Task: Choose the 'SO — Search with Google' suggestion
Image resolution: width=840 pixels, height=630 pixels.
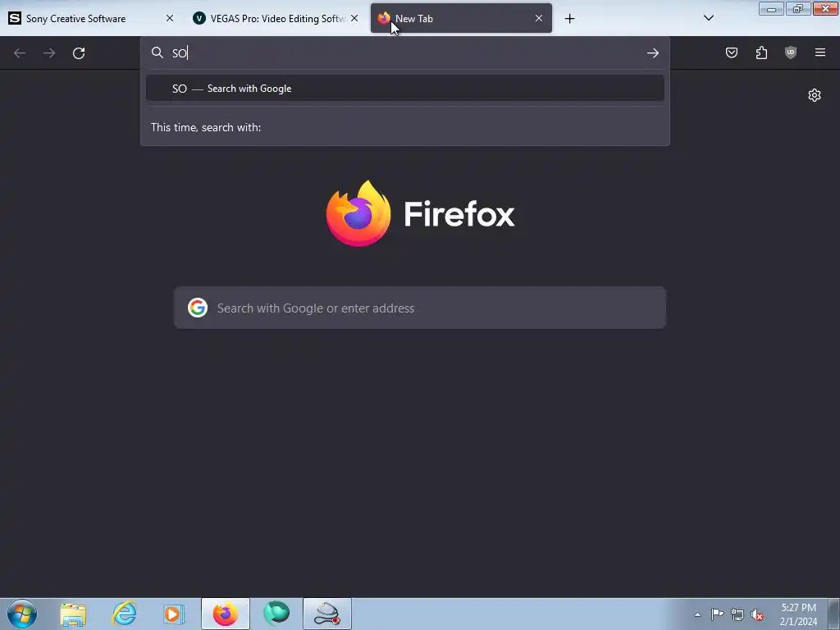Action: click(x=405, y=89)
